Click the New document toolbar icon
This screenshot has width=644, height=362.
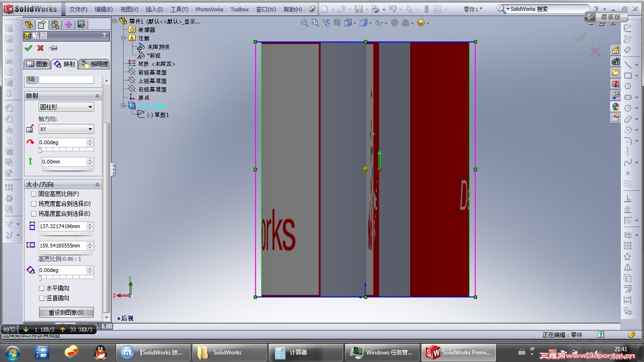[324, 9]
